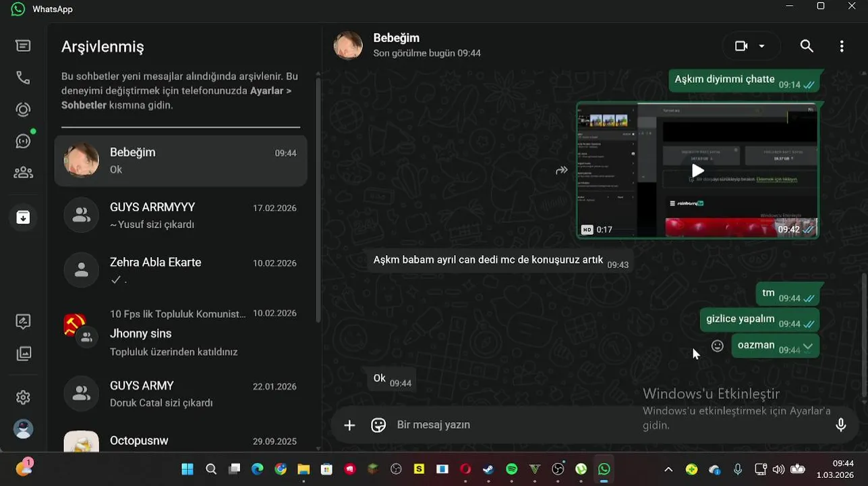Open Microsoft Store from taskbar
Viewport: 868px width, 486px height.
[326, 469]
